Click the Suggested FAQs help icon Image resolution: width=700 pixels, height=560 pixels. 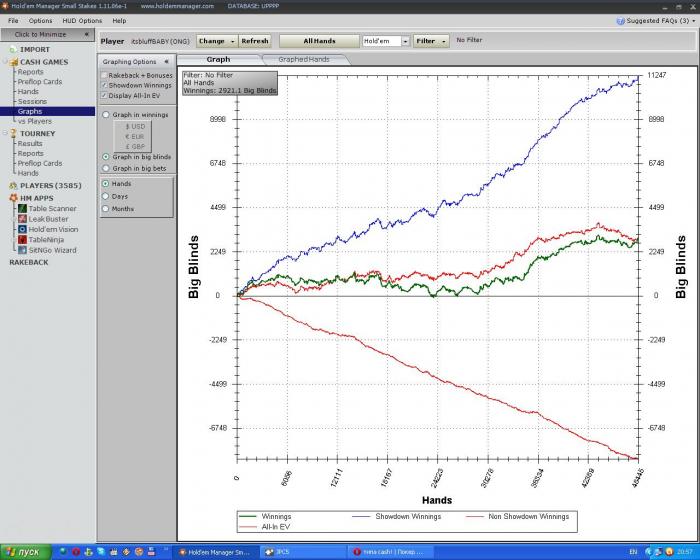pyautogui.click(x=620, y=21)
